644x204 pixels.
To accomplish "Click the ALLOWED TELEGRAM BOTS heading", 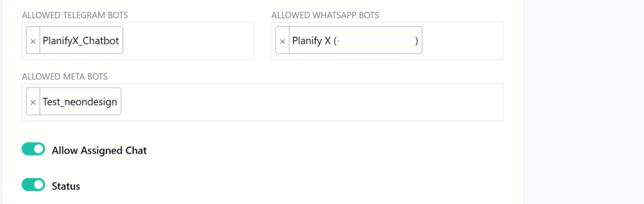I will tap(75, 15).
